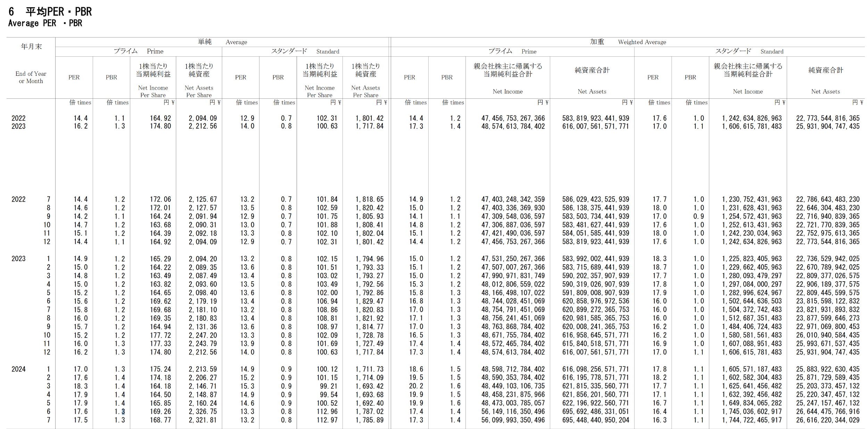Click the figure '26,644,475,766,916'
The image size is (868, 429).
[x=828, y=412]
